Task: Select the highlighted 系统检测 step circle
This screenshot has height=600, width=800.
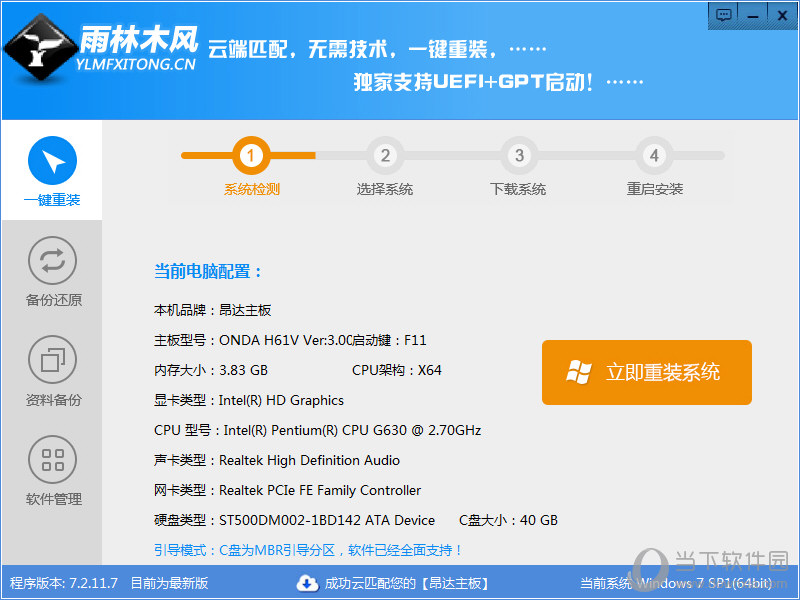Action: click(250, 156)
